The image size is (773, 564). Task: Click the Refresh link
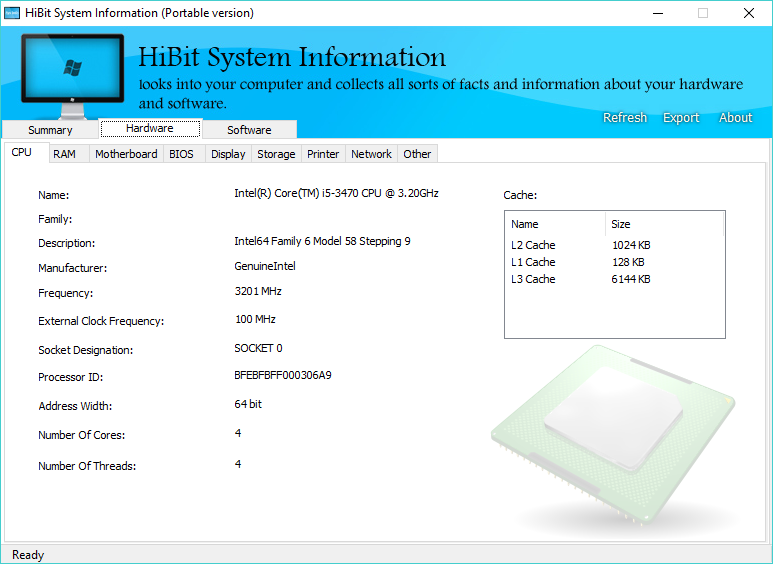coord(625,117)
